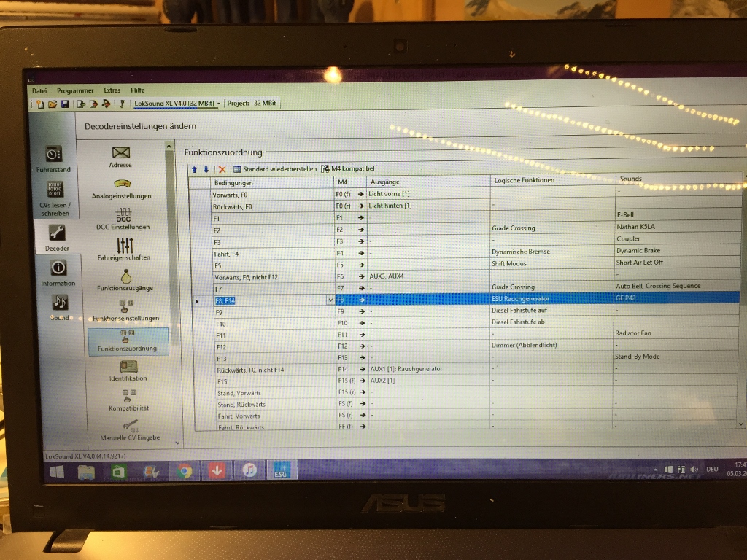
Task: Click the write sound data toolbar icon
Action: tap(106, 104)
